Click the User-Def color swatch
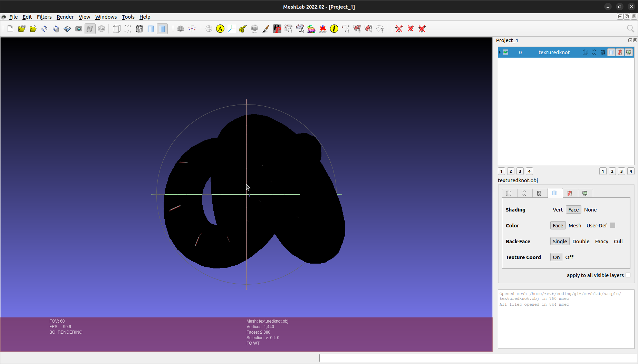Screen dimensions: 638x364 click(x=612, y=225)
